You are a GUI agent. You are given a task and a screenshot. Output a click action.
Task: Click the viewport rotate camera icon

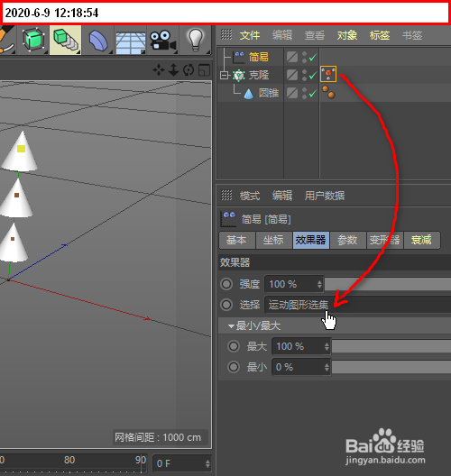click(x=189, y=70)
